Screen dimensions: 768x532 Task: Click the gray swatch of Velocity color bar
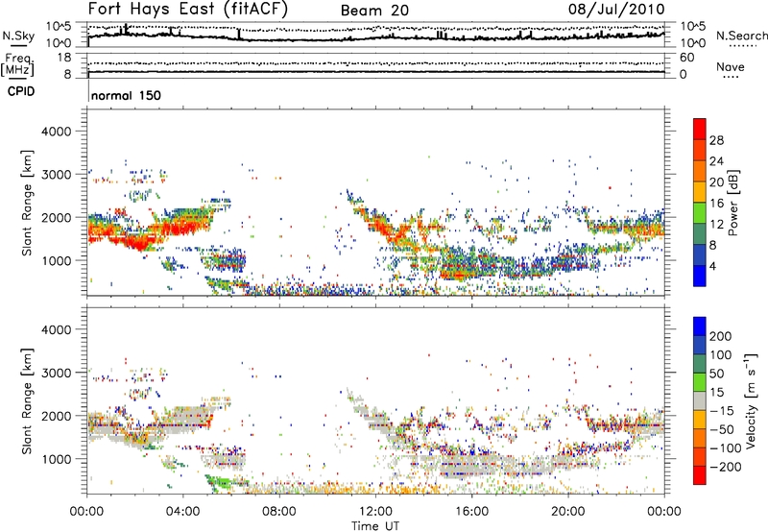click(700, 400)
